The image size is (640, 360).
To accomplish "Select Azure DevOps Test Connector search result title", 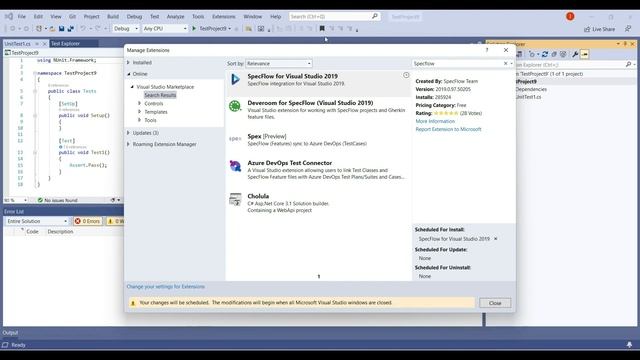I will (289, 162).
